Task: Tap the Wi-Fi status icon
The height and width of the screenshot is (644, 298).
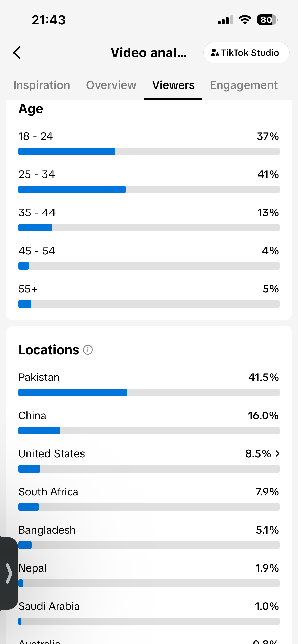Action: tap(245, 20)
